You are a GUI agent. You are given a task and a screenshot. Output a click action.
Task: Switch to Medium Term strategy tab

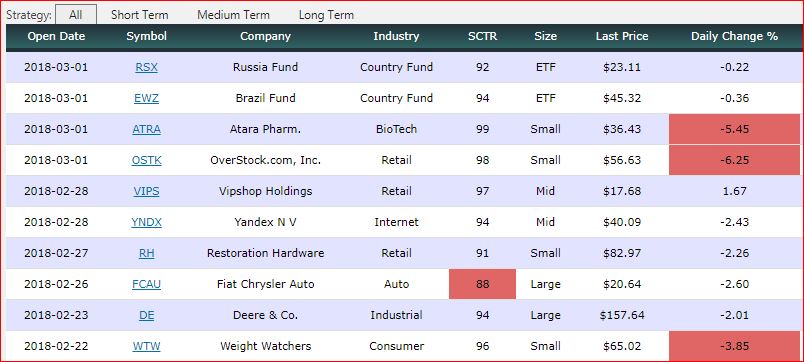pyautogui.click(x=233, y=15)
